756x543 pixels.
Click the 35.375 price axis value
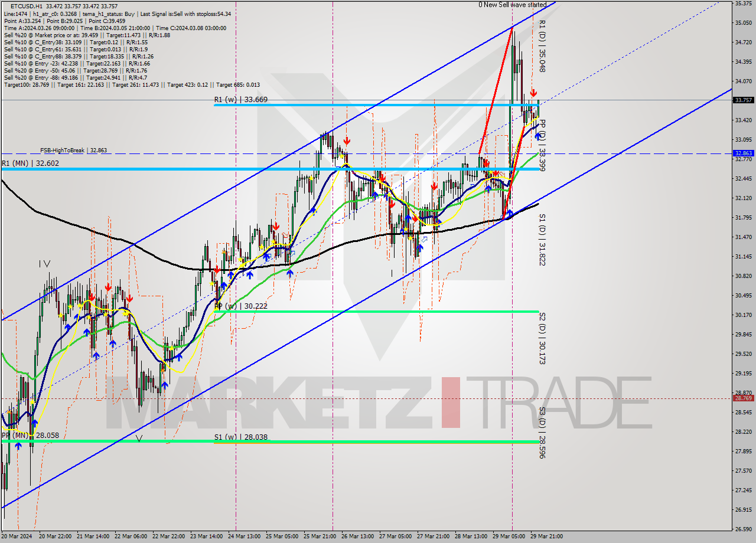pos(743,4)
